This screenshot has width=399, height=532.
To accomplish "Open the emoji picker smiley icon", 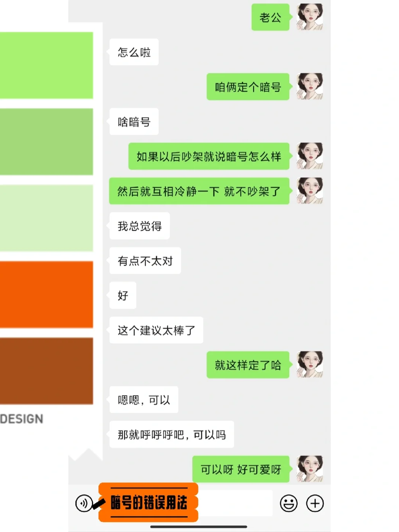I will 289,503.
